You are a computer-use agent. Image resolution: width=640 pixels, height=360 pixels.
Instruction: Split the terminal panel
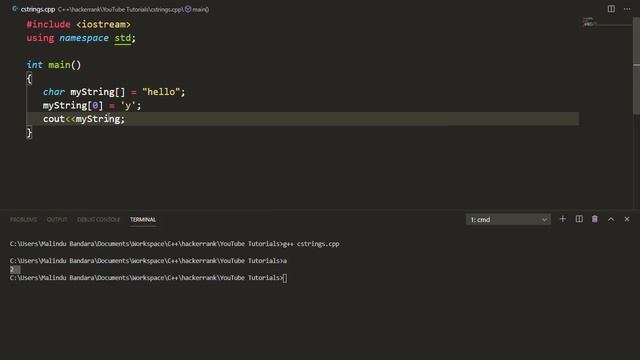[579, 219]
